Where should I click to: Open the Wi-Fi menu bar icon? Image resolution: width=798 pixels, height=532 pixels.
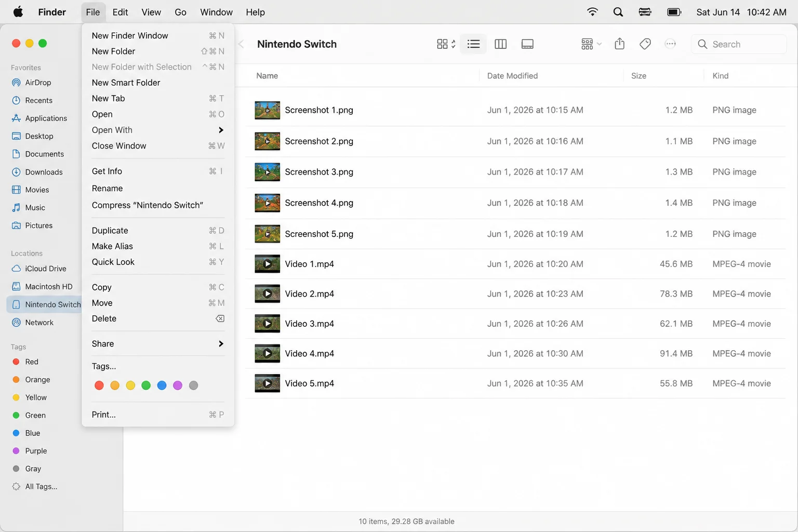tap(592, 12)
